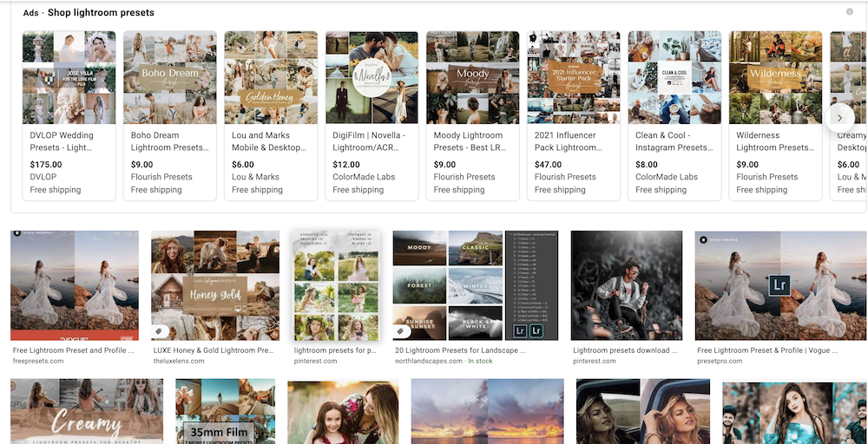The width and height of the screenshot is (868, 444).
Task: Open 2021 Influencer Starter Pack ad image
Action: 574,77
